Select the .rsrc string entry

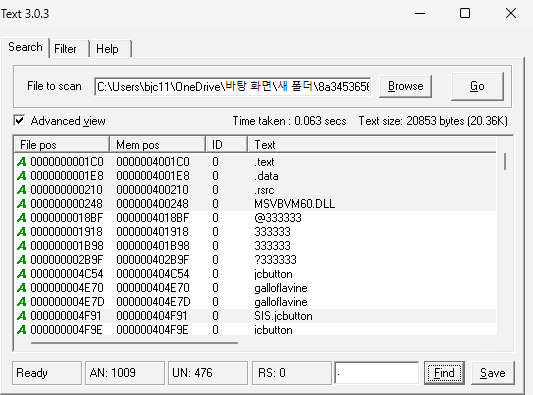coord(264,190)
